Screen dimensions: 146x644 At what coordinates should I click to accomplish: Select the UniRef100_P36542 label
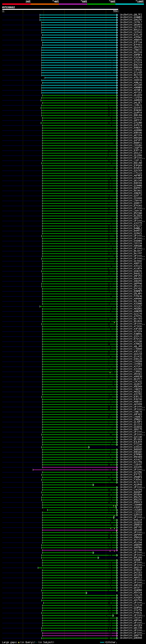pyautogui.click(x=131, y=480)
